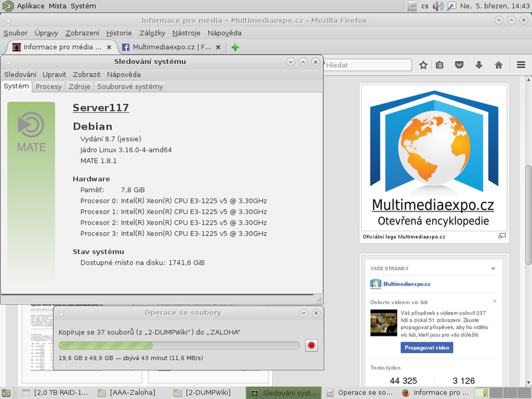
Task: Collapse the VAŠE STRÁNKY section
Action: tap(493, 268)
